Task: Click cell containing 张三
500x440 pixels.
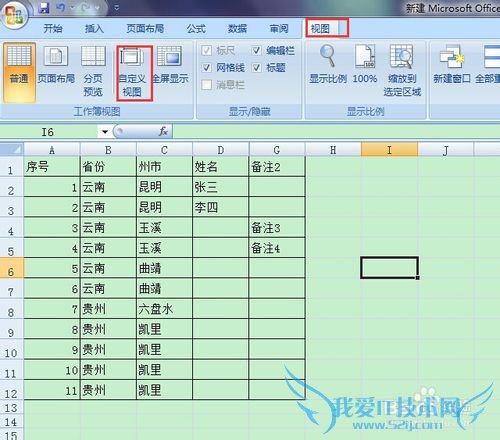Action: (x=221, y=187)
